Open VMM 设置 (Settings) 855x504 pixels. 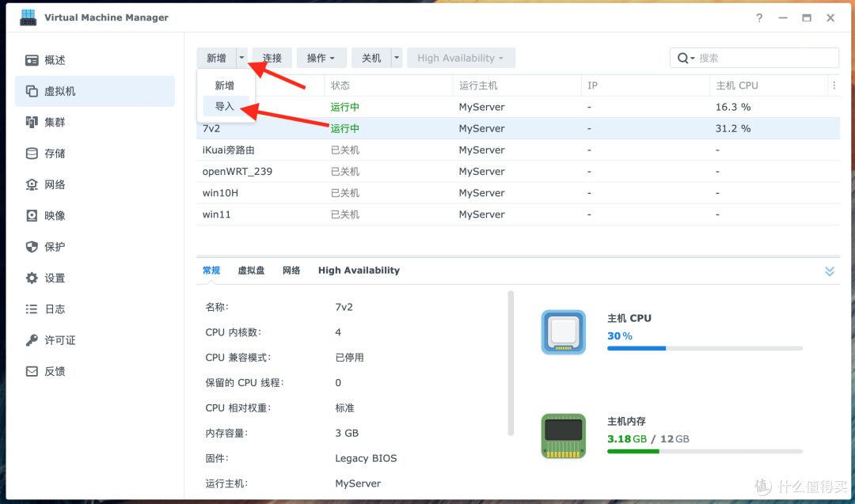point(54,277)
